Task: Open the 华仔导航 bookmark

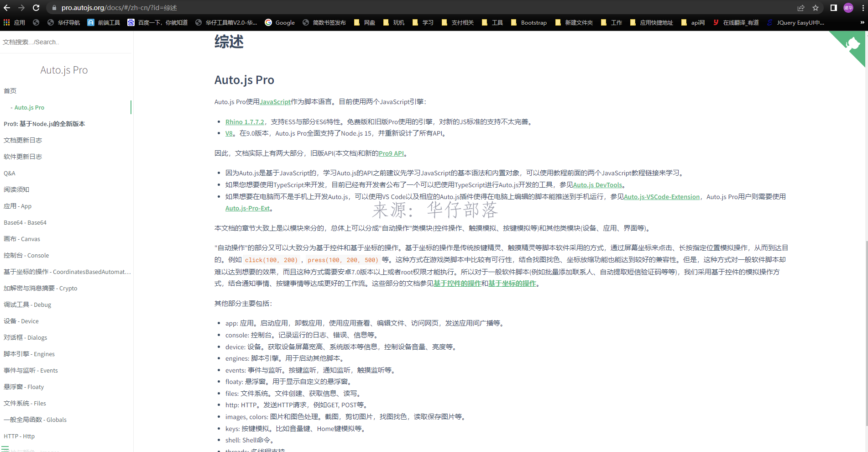Action: (x=63, y=22)
